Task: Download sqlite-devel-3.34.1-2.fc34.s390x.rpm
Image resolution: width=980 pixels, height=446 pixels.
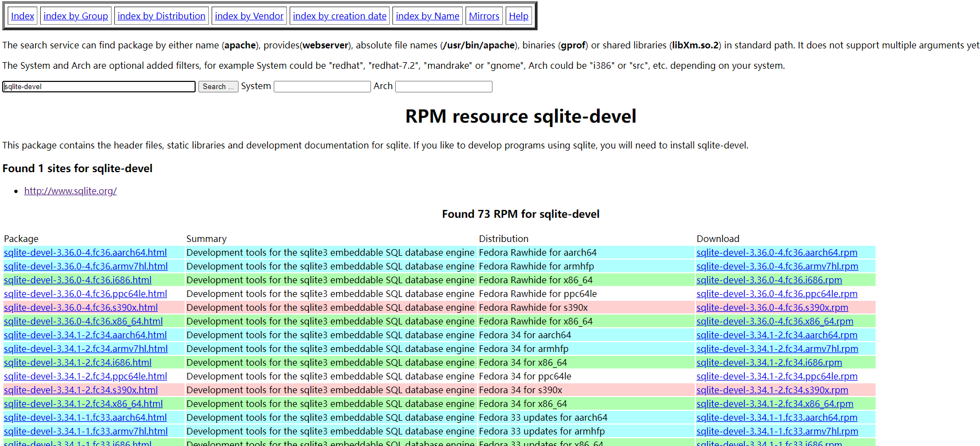Action: [x=772, y=390]
